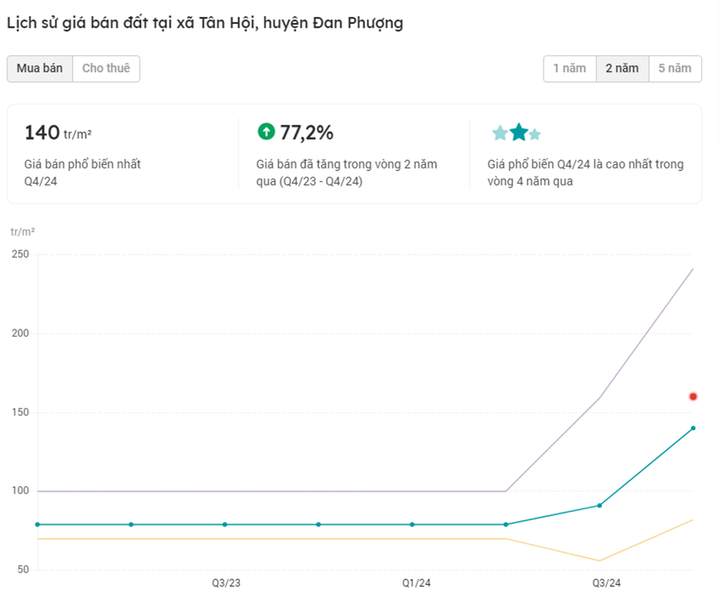Image resolution: width=720 pixels, height=607 pixels.
Task: Switch to the Cho thuê tab
Action: click(106, 69)
